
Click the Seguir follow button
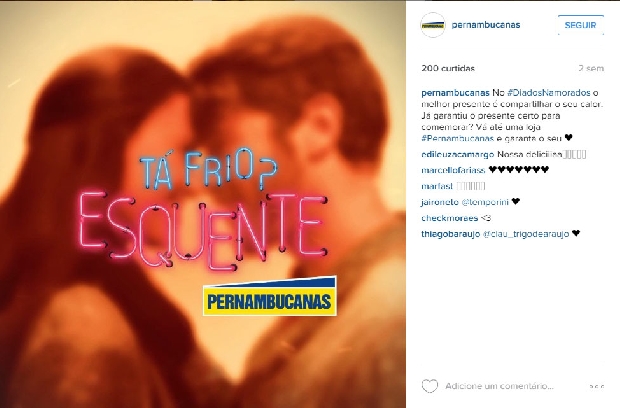[580, 25]
